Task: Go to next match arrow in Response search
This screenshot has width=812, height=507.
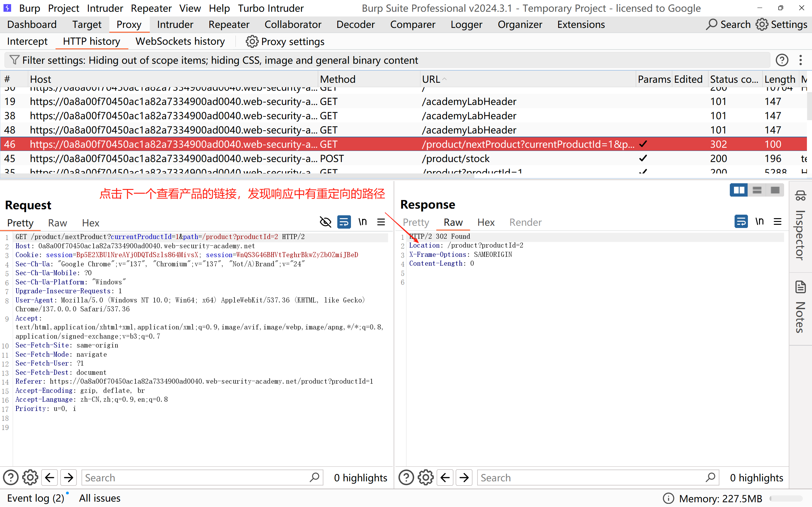Action: (x=464, y=478)
